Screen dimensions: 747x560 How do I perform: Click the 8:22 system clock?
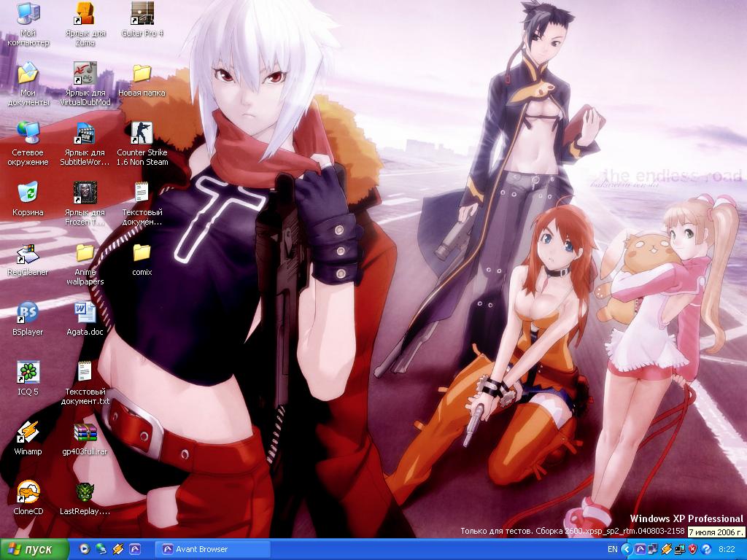click(727, 550)
